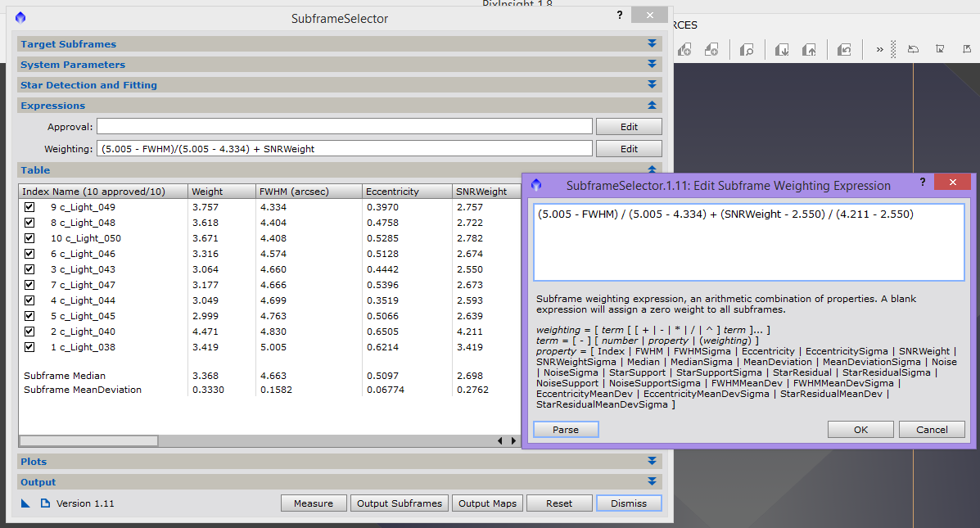980x528 pixels.
Task: Click help question mark in Edit dialog
Action: pyautogui.click(x=923, y=183)
